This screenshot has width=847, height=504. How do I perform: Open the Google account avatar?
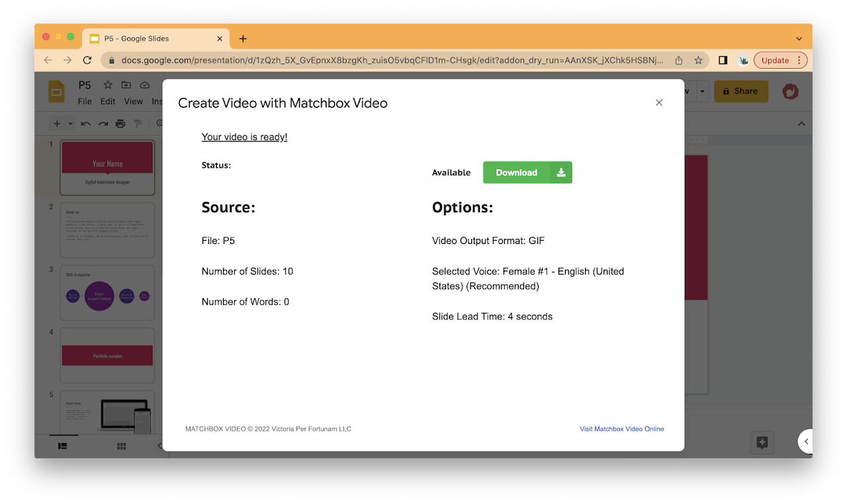coord(790,91)
